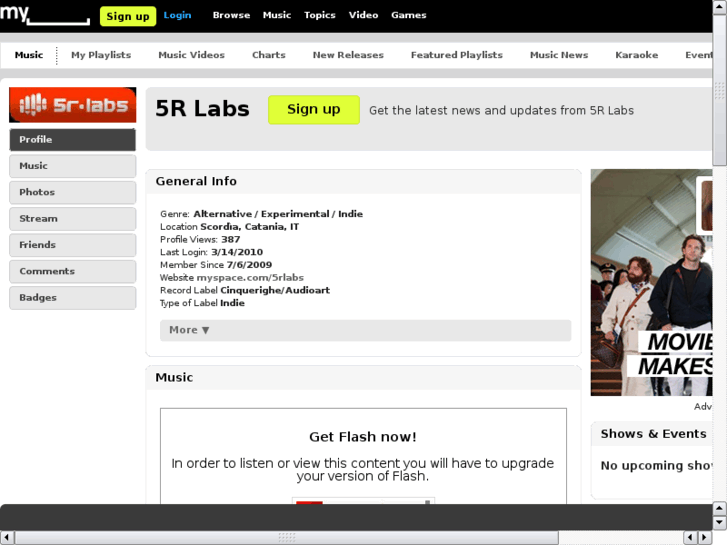Open Featured Playlists tab
Image resolution: width=727 pixels, height=545 pixels.
tap(457, 55)
